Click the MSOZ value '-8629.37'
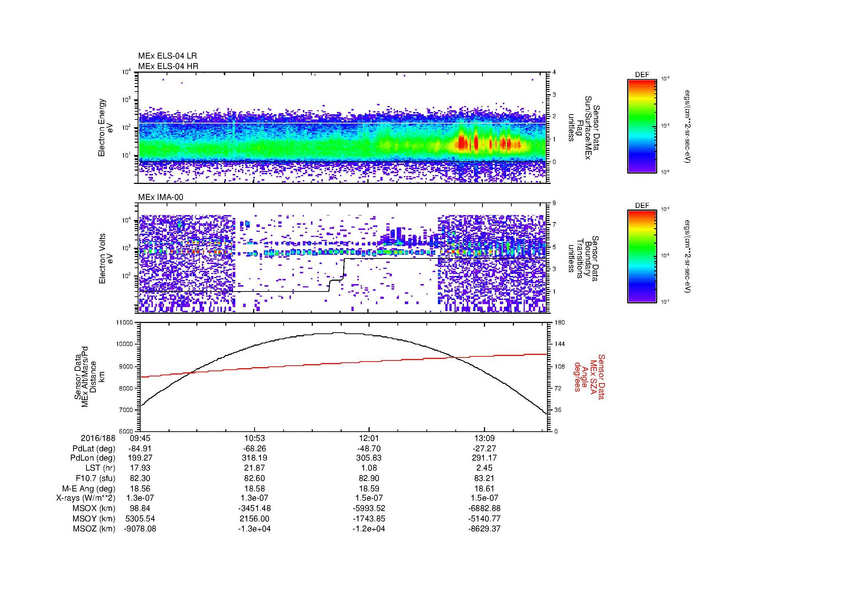Viewport: 868px width, 613px height. coord(484,529)
